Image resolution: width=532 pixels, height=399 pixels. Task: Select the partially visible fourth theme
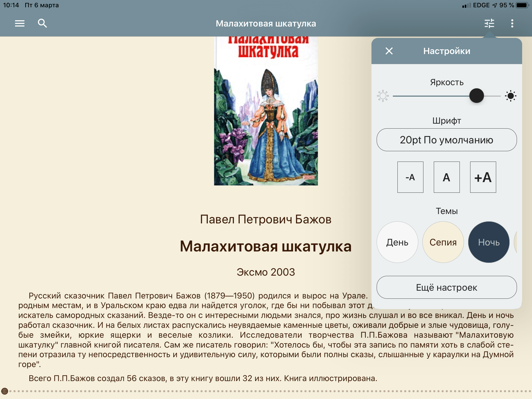click(x=515, y=242)
